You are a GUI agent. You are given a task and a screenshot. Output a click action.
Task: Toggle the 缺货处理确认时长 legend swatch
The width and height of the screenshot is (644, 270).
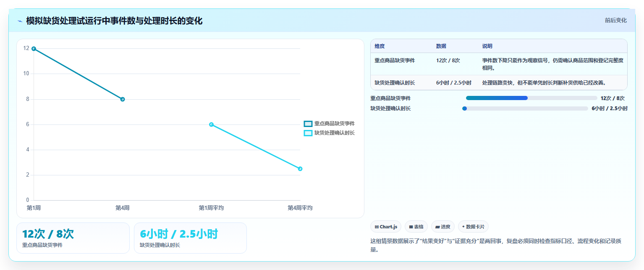[308, 133]
